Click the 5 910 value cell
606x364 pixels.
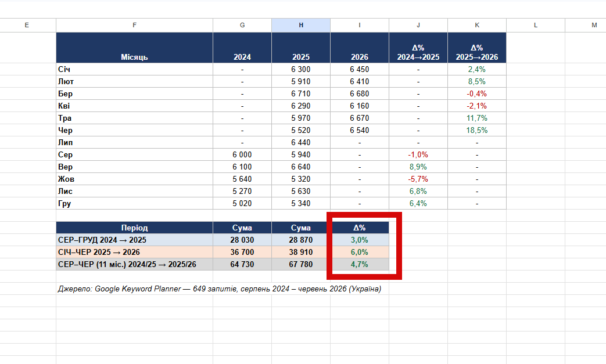(301, 81)
